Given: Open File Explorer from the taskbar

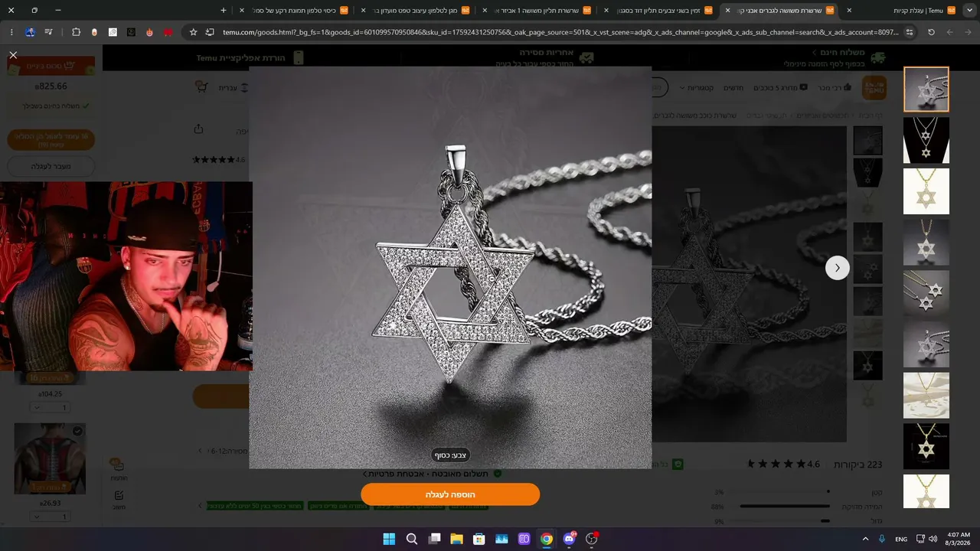Looking at the screenshot, I should point(456,539).
